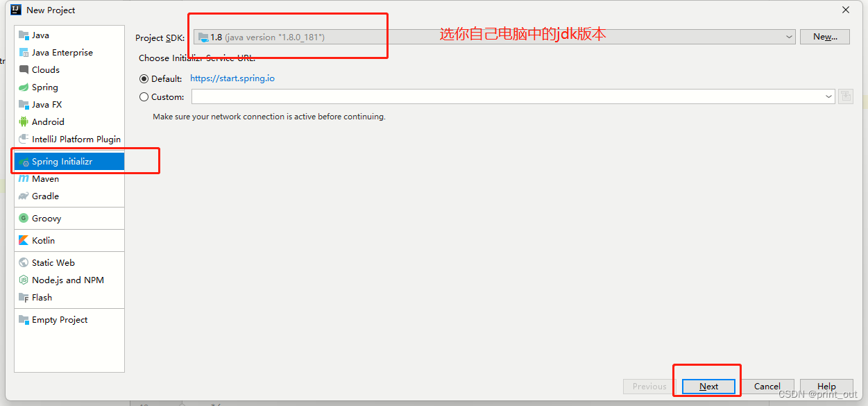868x406 pixels.
Task: Click the Help button
Action: coord(826,387)
